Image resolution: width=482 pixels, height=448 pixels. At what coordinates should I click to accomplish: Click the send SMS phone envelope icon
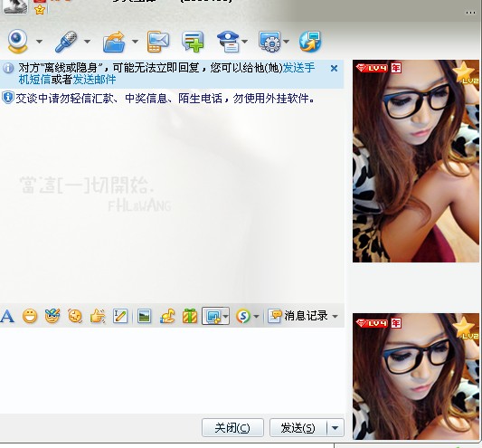pyautogui.click(x=158, y=42)
